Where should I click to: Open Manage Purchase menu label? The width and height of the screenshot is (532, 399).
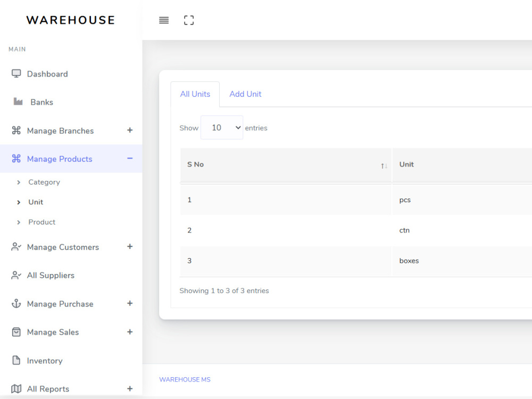[x=60, y=304]
